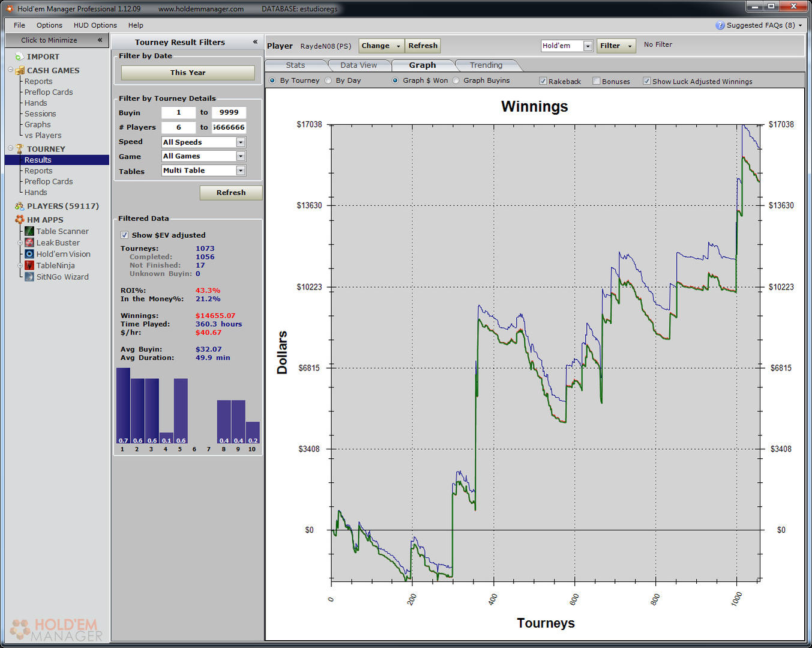The height and width of the screenshot is (648, 812).
Task: Toggle Show $EV adjusted checkbox
Action: point(124,235)
